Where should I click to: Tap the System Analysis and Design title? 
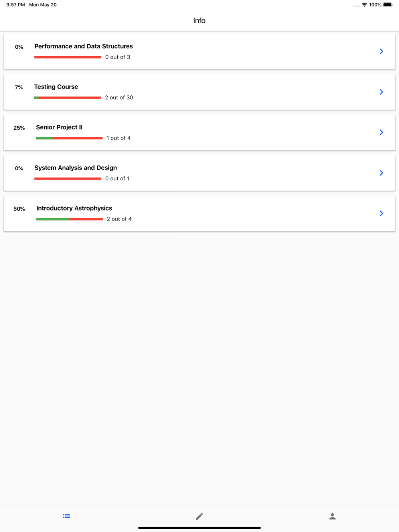[x=76, y=168]
